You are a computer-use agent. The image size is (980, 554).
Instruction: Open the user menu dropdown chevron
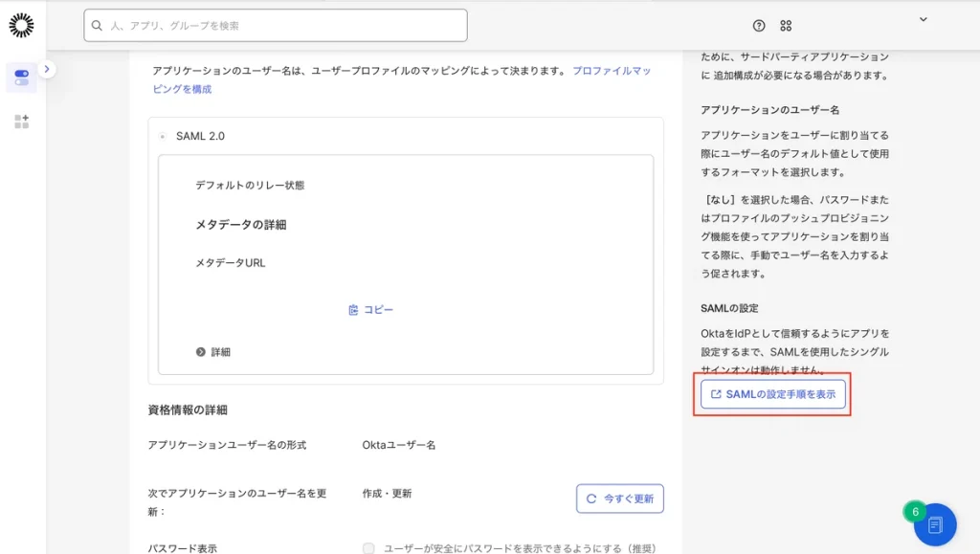pyautogui.click(x=923, y=19)
